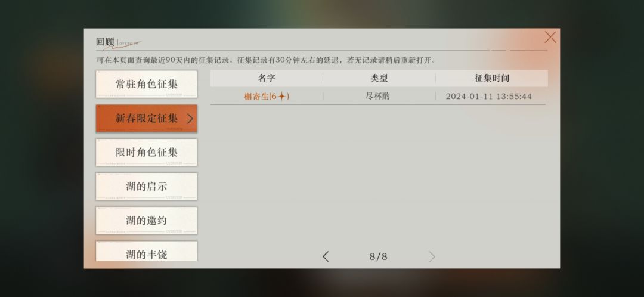Screen dimensions: 644x297
Task: Open the 湖的启示 tab
Action: 146,187
